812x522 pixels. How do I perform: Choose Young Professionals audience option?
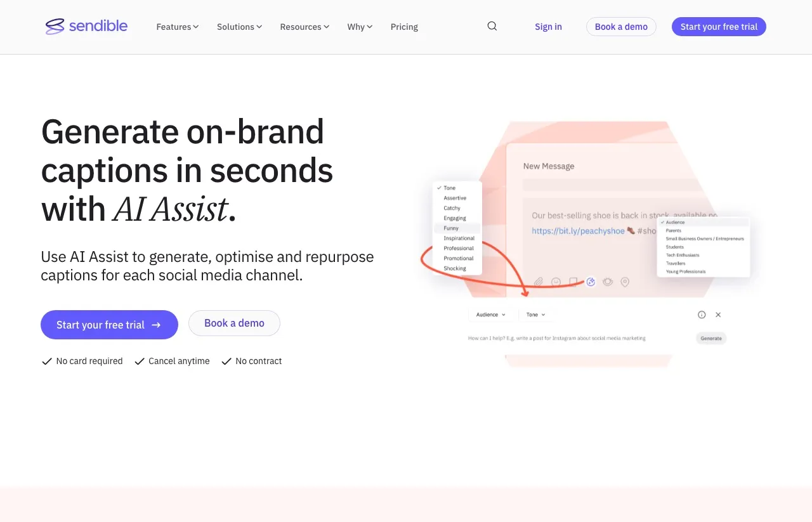click(685, 271)
